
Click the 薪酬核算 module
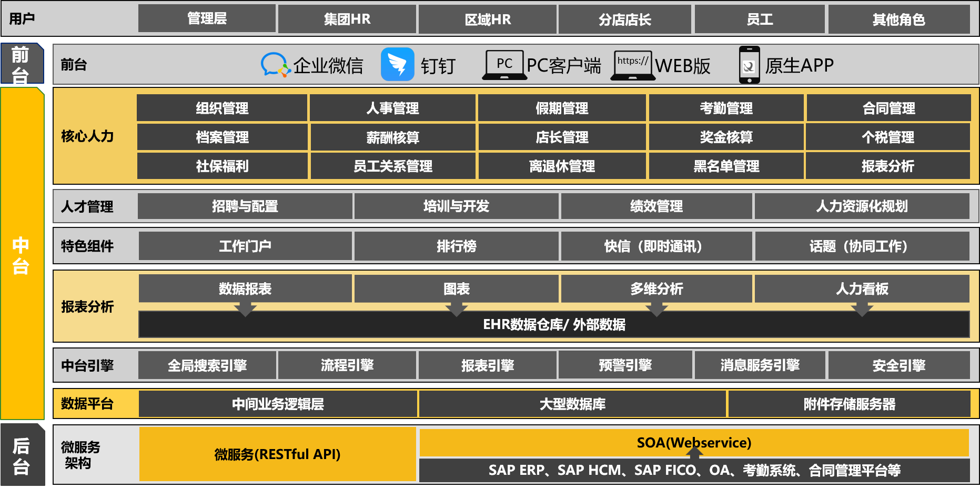pyautogui.click(x=392, y=137)
